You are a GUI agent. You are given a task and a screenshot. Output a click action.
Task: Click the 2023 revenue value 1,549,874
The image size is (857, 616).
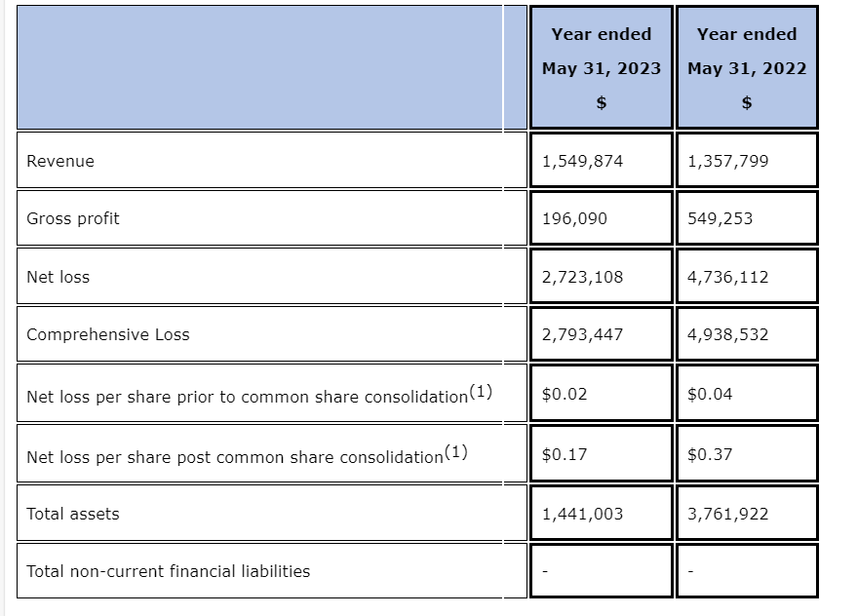point(582,161)
